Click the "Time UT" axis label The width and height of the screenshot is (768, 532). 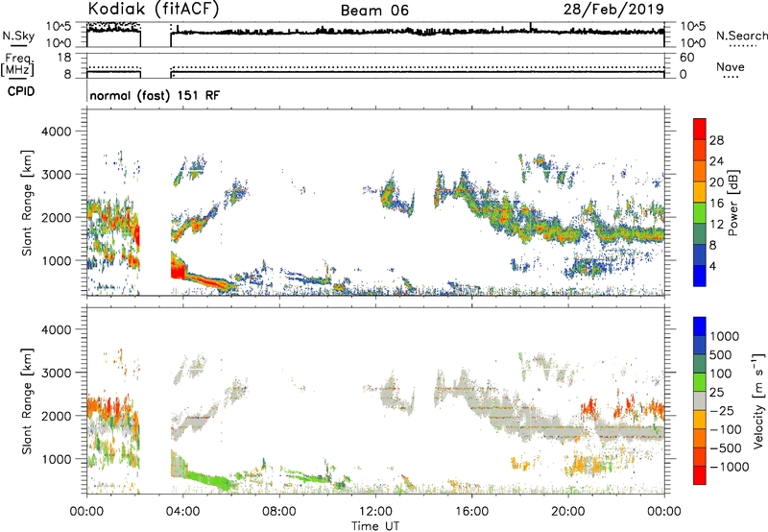tap(375, 526)
